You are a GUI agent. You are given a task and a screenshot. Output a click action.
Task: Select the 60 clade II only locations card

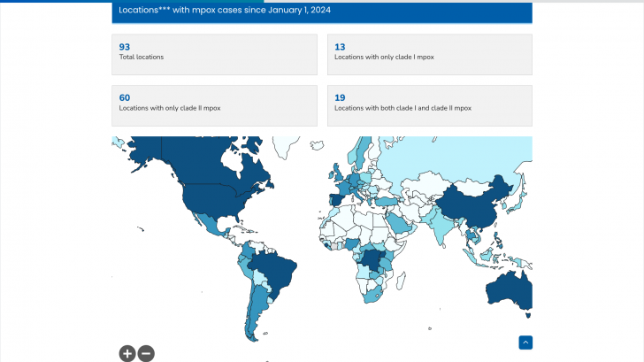tap(214, 105)
